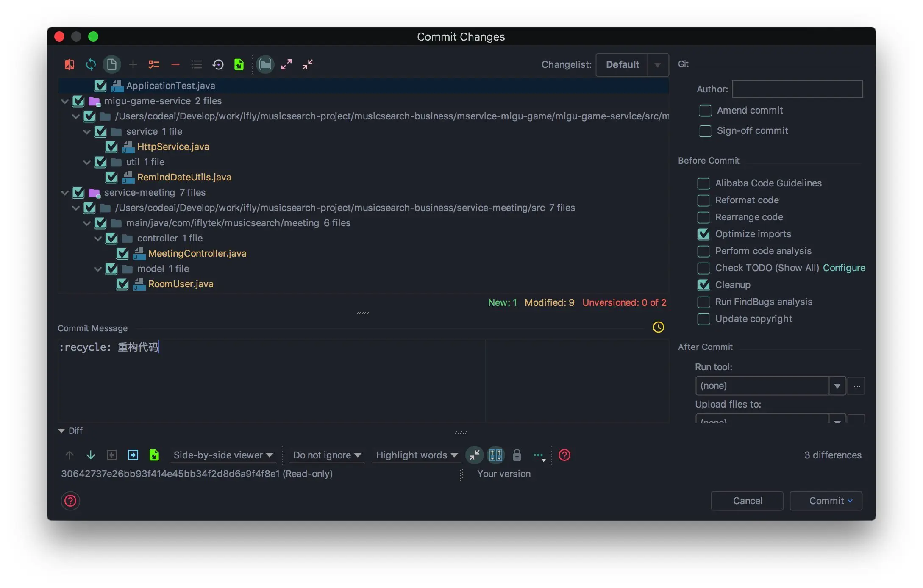
Task: Toggle the Group by Directory icon
Action: [265, 64]
